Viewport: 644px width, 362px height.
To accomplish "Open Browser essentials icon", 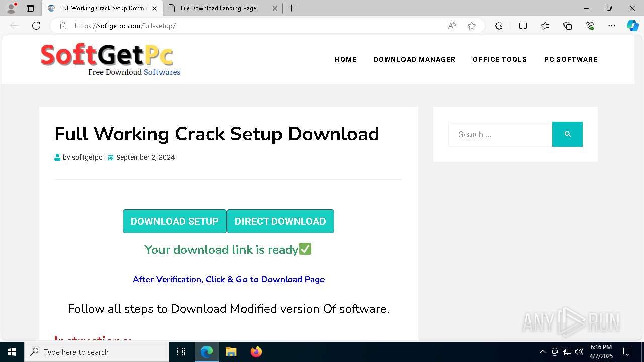I will pyautogui.click(x=590, y=26).
